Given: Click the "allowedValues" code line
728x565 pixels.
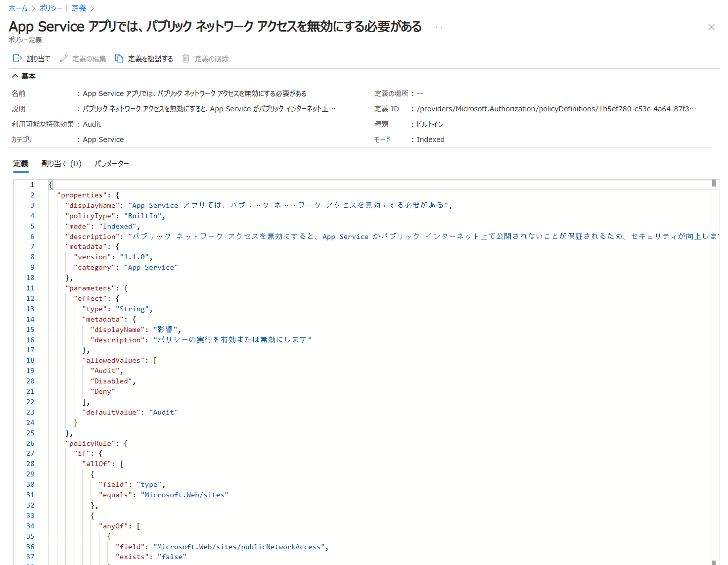Looking at the screenshot, I should coord(120,361).
